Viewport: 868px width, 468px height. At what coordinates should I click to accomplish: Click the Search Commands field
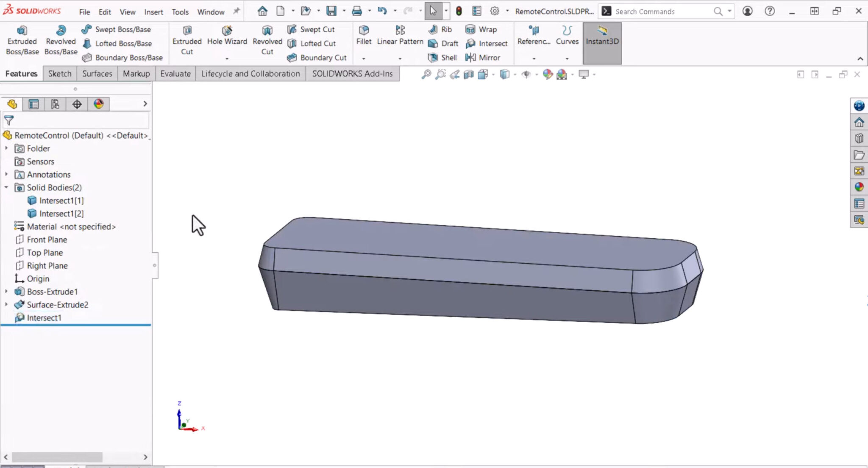point(661,11)
